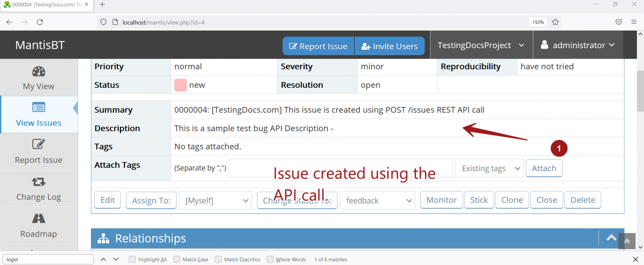Enable Match Case in the find bar
The width and height of the screenshot is (644, 265).
(x=176, y=259)
